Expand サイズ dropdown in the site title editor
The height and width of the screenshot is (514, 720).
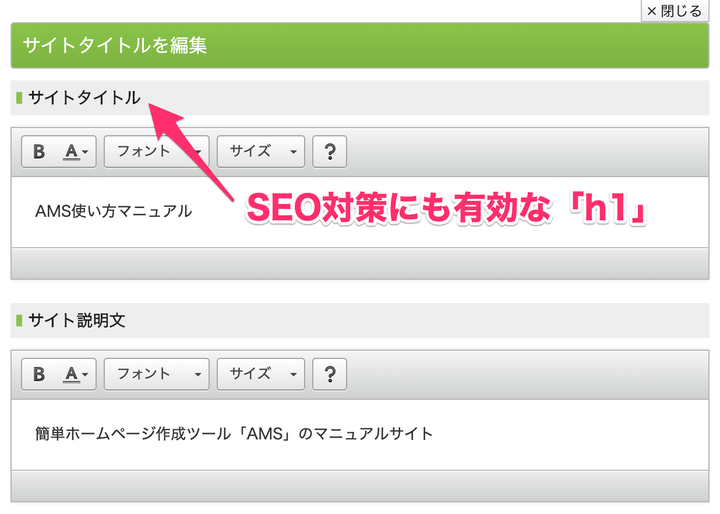coord(260,152)
